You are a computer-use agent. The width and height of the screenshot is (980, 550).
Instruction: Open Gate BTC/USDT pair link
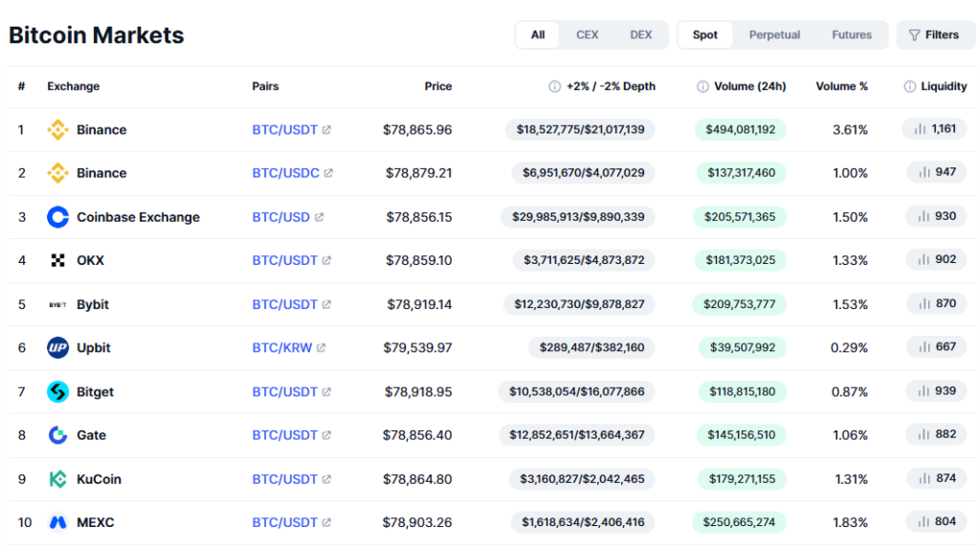pos(284,435)
